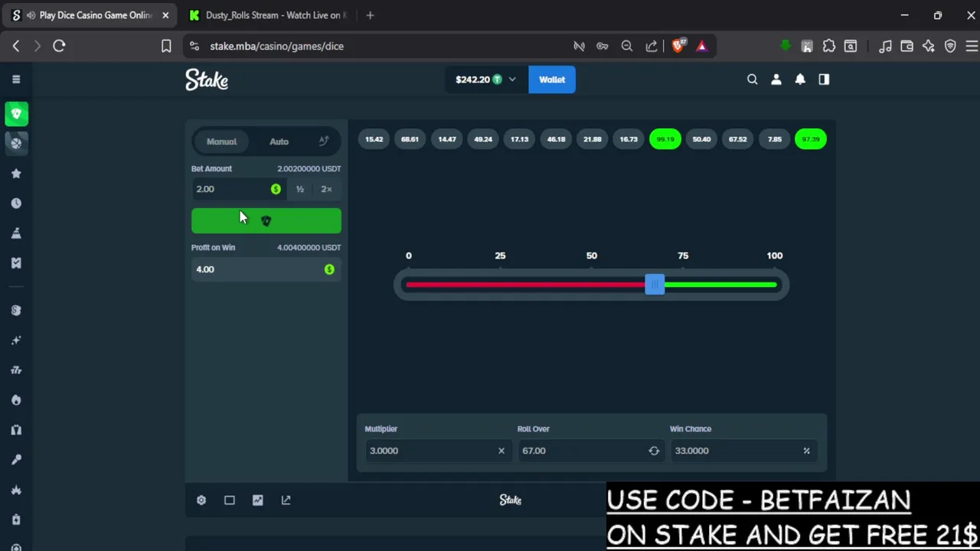The image size is (980, 551).
Task: Click the advanced strategy icon beside Auto
Action: pyautogui.click(x=324, y=141)
